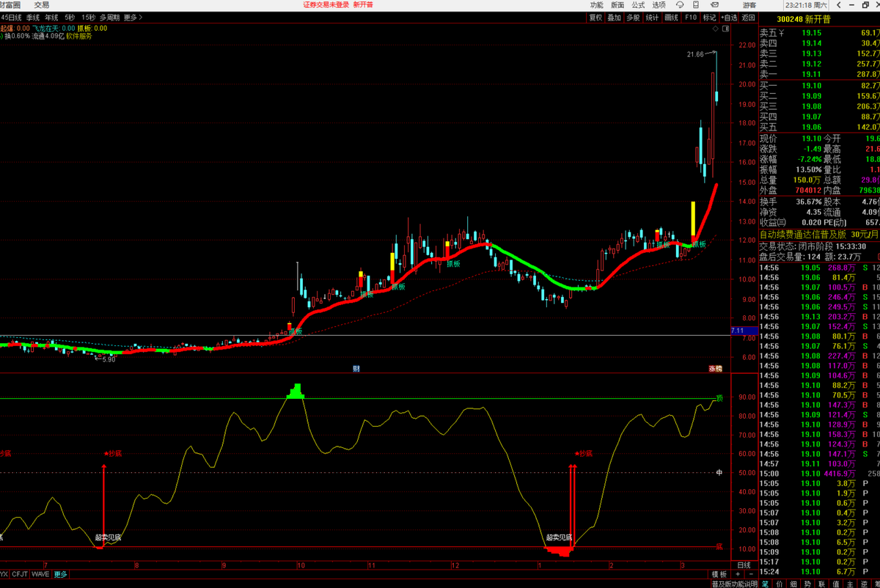This screenshot has height=588, width=880.
Task: Click the 涨停 marker on the chart
Action: (x=715, y=368)
